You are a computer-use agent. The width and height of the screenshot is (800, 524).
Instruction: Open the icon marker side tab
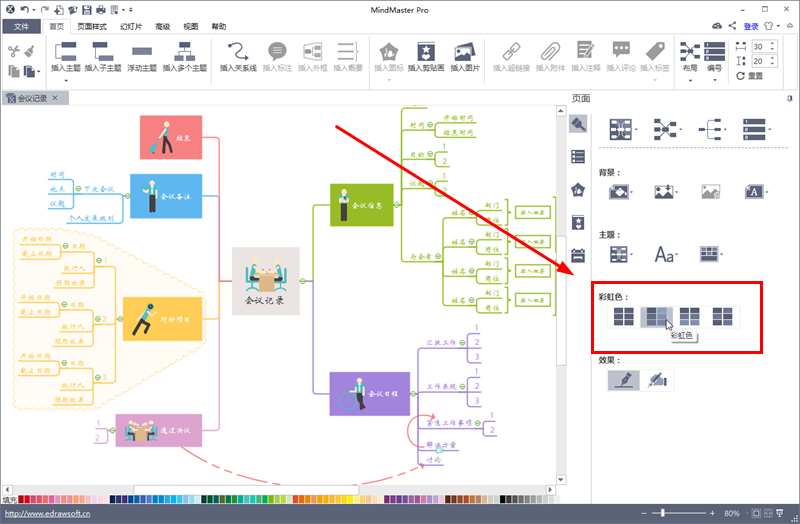click(x=578, y=190)
